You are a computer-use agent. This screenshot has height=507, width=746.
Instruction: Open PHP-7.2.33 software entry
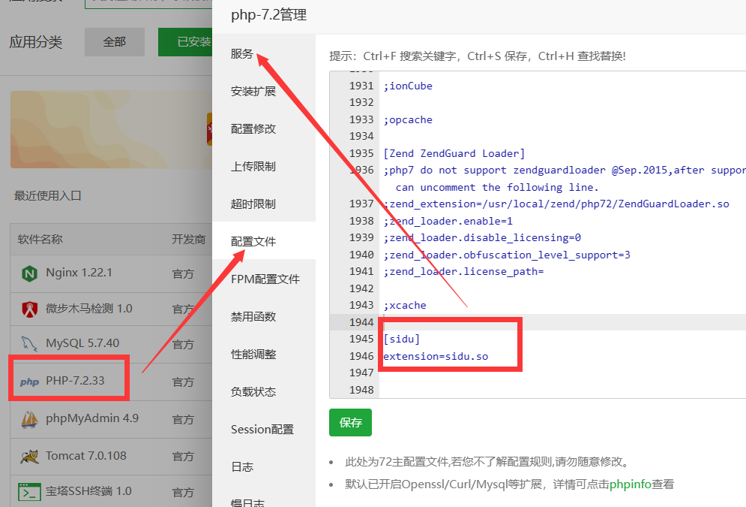click(75, 382)
